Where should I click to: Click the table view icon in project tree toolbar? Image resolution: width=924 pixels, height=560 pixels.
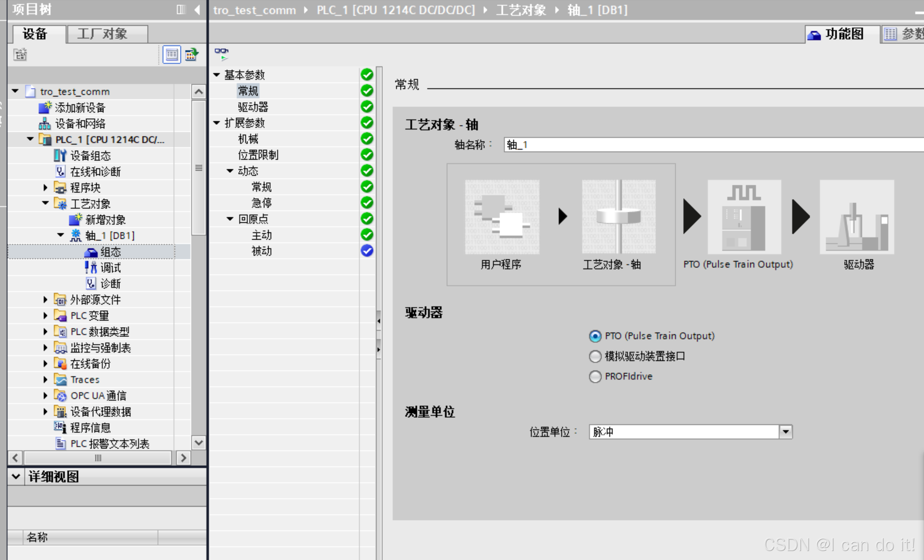[172, 55]
